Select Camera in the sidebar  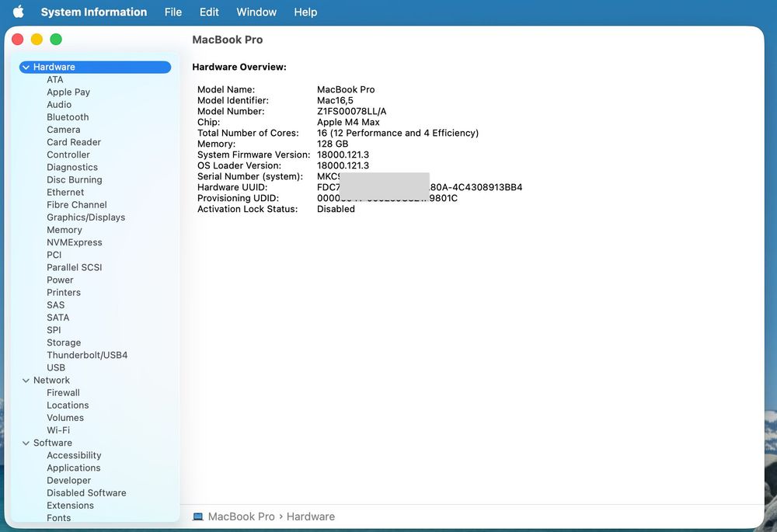(64, 130)
